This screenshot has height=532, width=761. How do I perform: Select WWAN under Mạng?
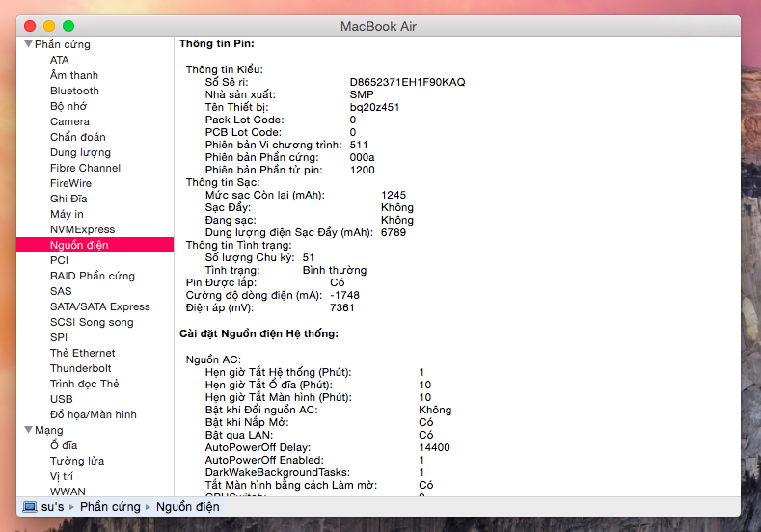click(67, 492)
